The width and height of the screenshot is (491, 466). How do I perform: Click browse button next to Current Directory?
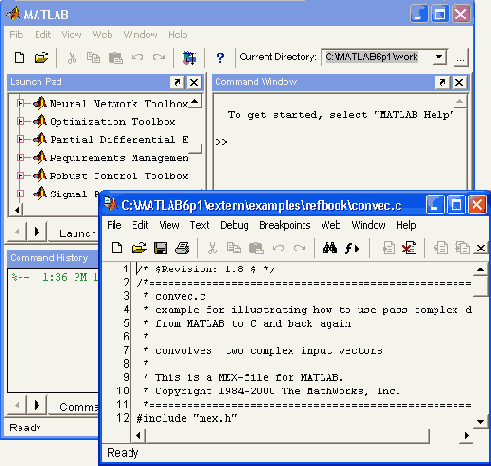(x=460, y=58)
